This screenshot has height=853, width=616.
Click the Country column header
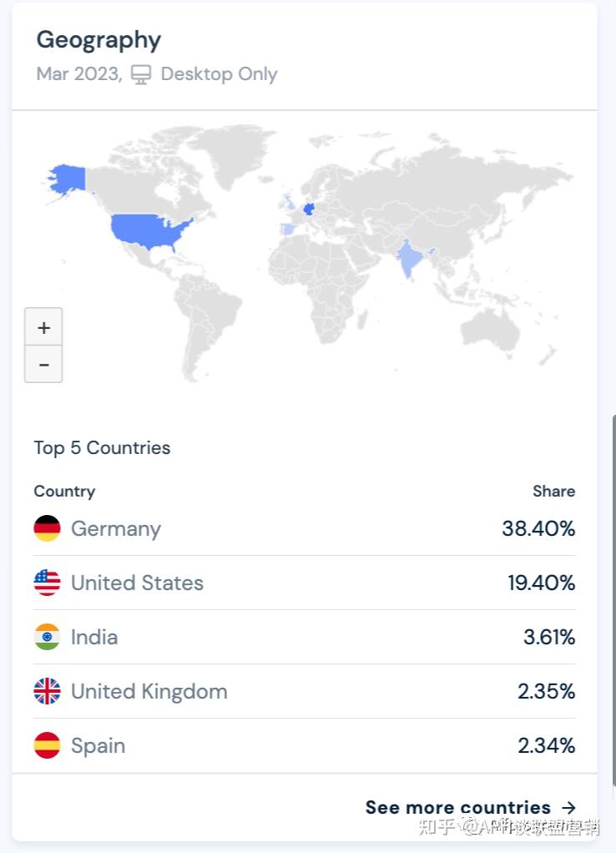click(x=64, y=491)
